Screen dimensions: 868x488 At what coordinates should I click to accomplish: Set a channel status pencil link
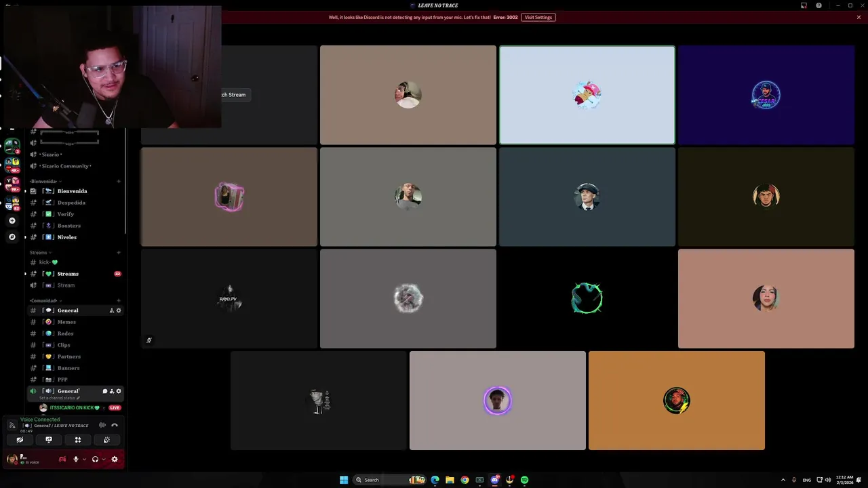coord(60,398)
